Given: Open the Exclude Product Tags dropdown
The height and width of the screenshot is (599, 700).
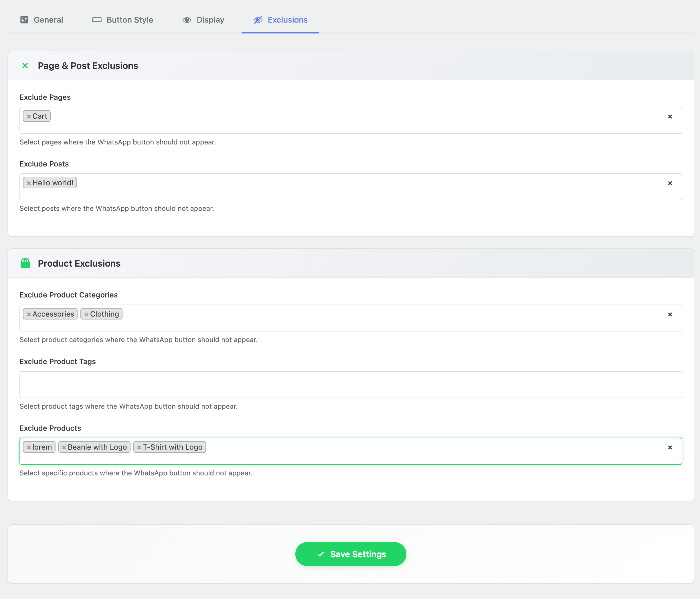Looking at the screenshot, I should tap(350, 384).
